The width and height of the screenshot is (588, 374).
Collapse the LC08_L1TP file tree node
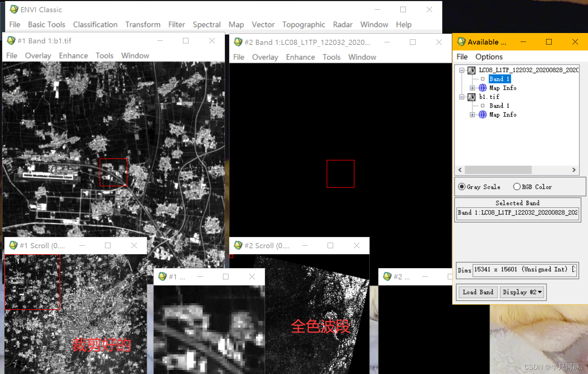tap(462, 70)
